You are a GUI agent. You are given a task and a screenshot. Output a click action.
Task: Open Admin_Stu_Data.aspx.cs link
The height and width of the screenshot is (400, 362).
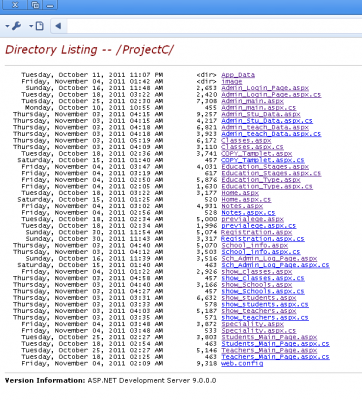pos(267,121)
